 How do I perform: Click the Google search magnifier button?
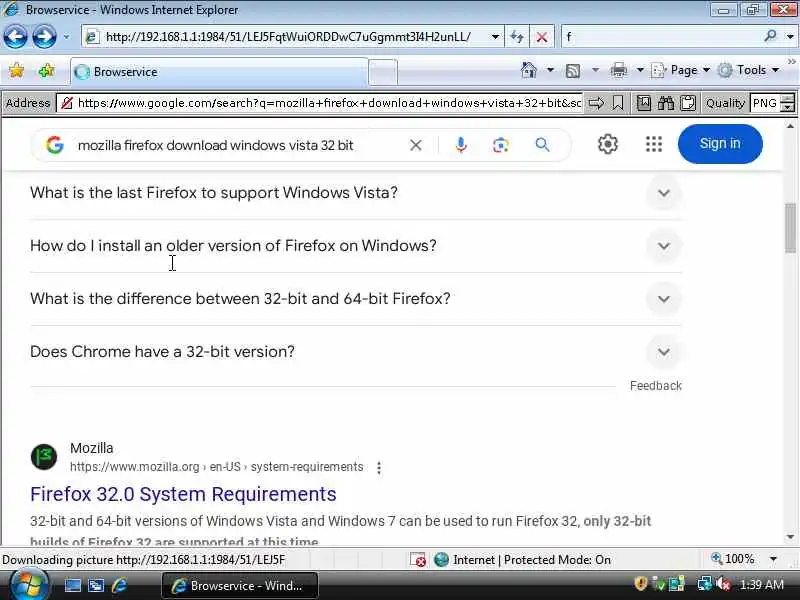[x=542, y=145]
